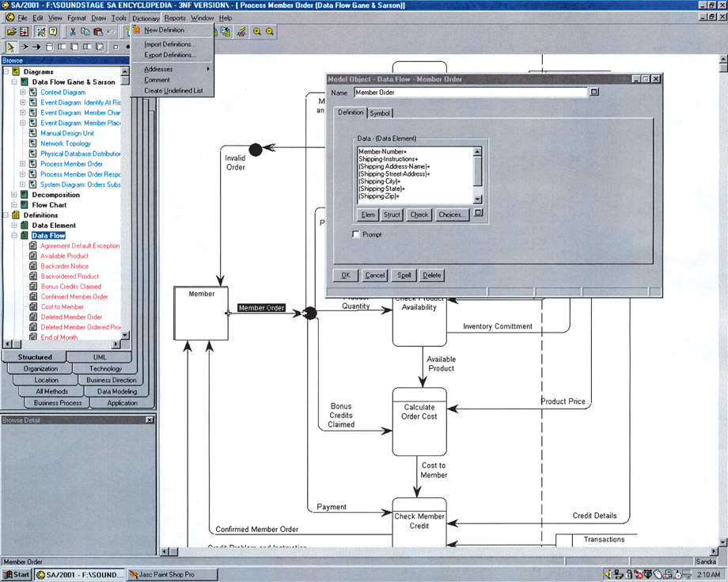
Task: Choose Create Undefined List menu entry
Action: coord(173,90)
